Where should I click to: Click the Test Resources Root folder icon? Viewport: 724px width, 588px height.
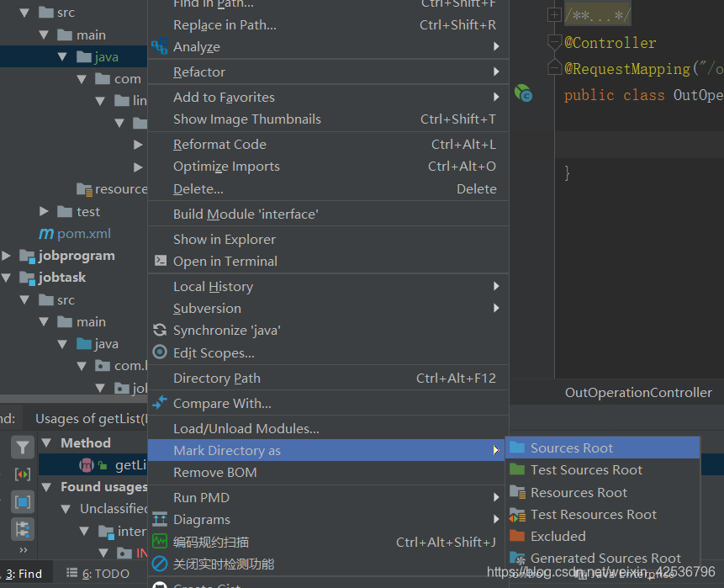[517, 514]
